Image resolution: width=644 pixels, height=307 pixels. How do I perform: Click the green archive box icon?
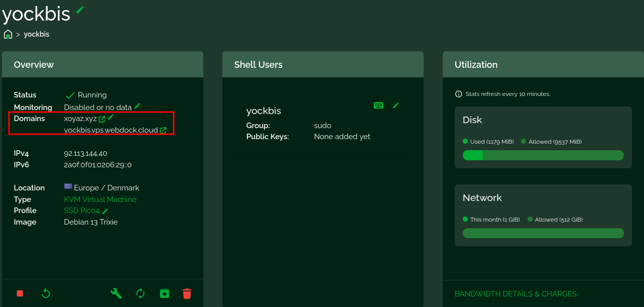pyautogui.click(x=165, y=293)
